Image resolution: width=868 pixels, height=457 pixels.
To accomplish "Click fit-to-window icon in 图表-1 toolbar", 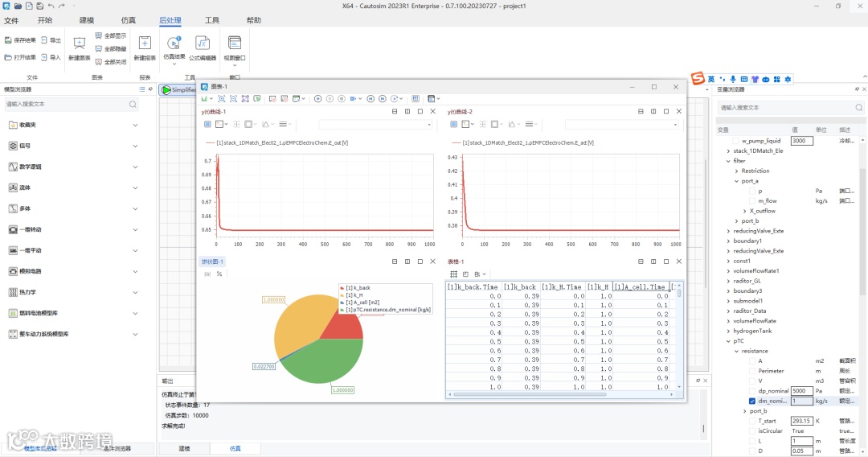I will [x=245, y=99].
